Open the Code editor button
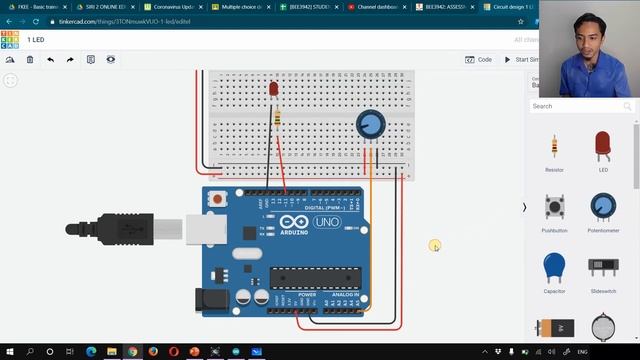Screen dimensions: 640x360 tap(478, 60)
